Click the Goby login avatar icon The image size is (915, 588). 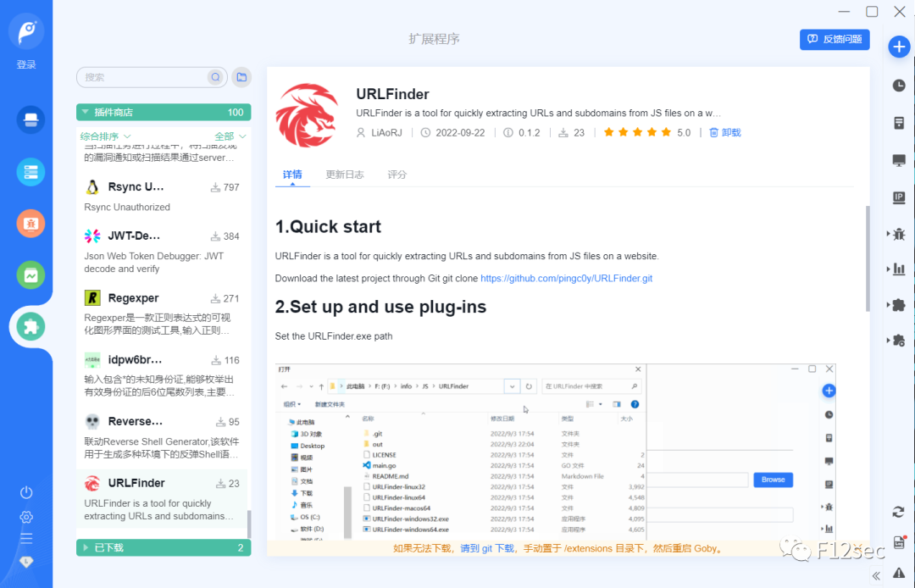[x=26, y=31]
